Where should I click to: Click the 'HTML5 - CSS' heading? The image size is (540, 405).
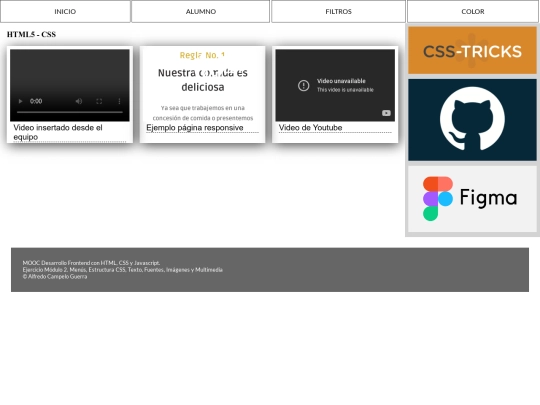click(x=31, y=34)
